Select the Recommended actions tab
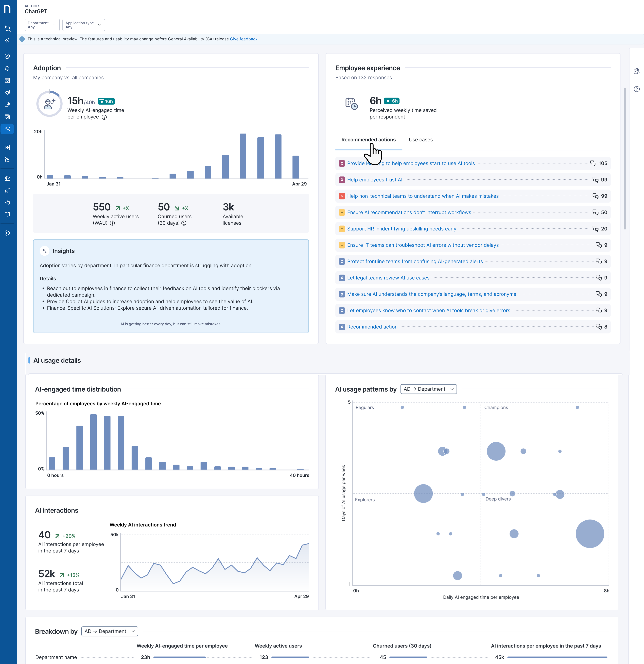The image size is (644, 664). coord(368,140)
